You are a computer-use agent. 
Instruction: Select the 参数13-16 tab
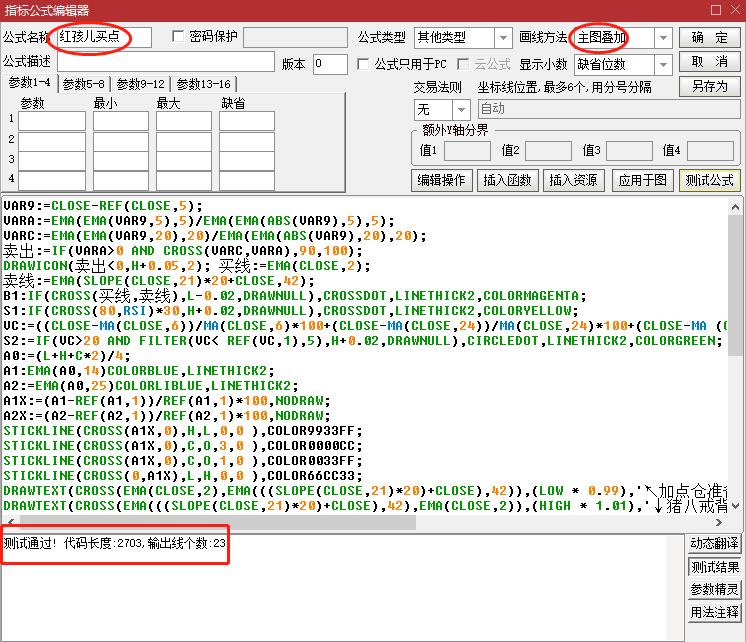pos(203,84)
